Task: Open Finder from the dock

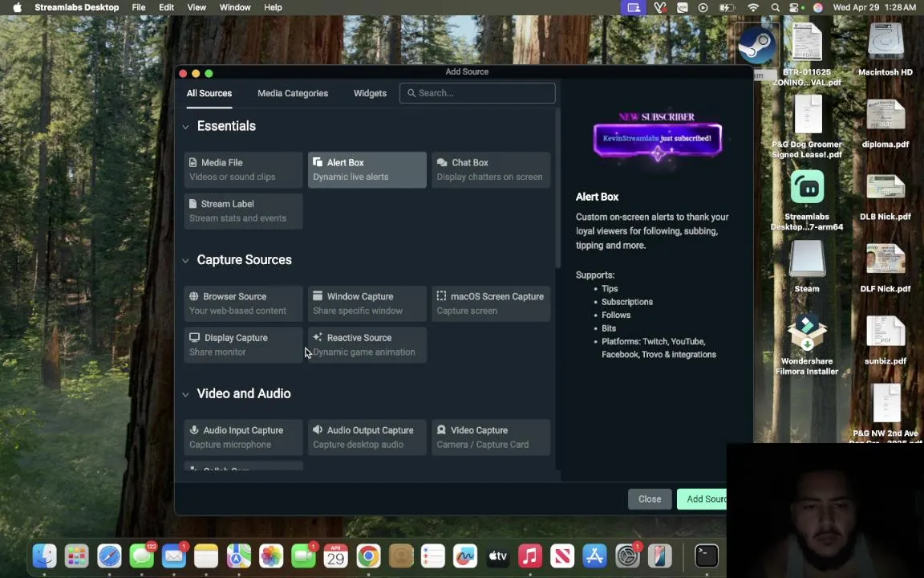Action: [45, 556]
